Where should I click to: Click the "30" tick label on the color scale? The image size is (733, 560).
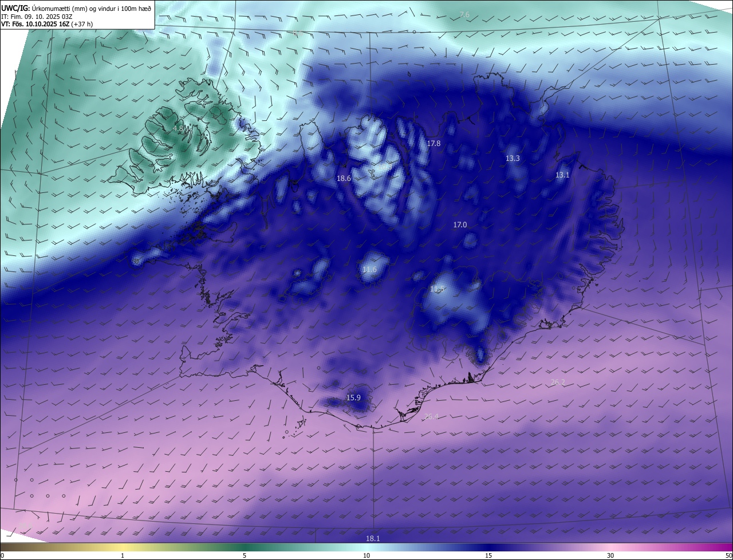pyautogui.click(x=610, y=555)
